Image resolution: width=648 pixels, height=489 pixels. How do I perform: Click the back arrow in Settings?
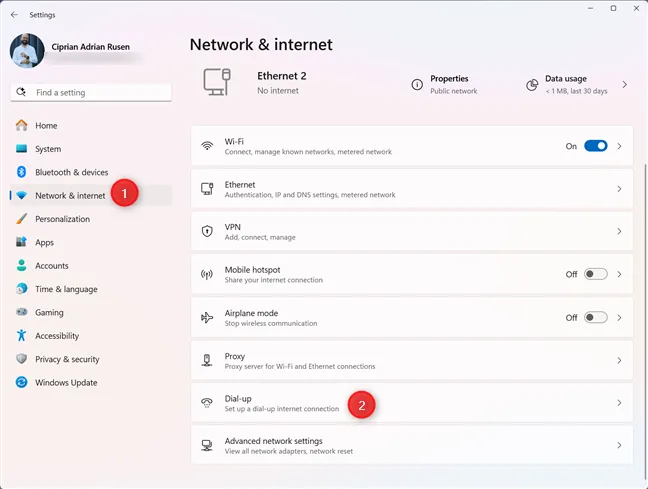[14, 15]
